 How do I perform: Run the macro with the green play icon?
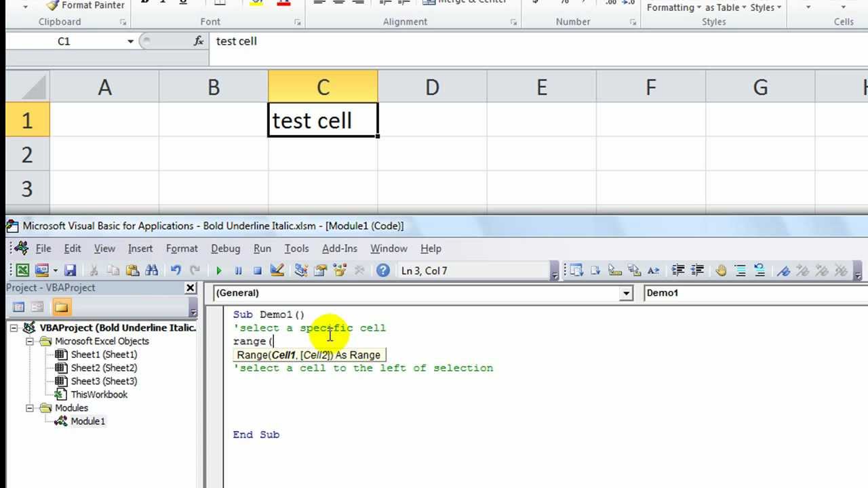pyautogui.click(x=219, y=270)
